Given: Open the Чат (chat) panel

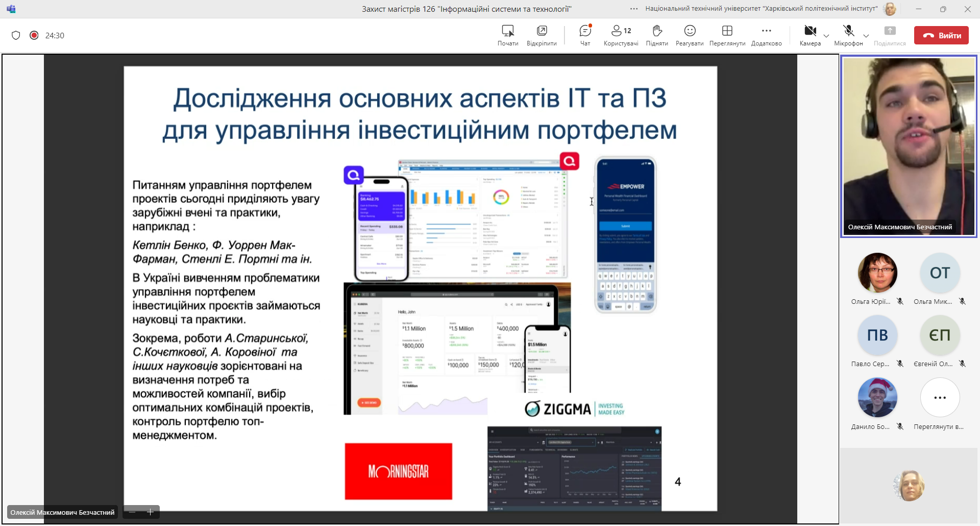Looking at the screenshot, I should pos(585,35).
